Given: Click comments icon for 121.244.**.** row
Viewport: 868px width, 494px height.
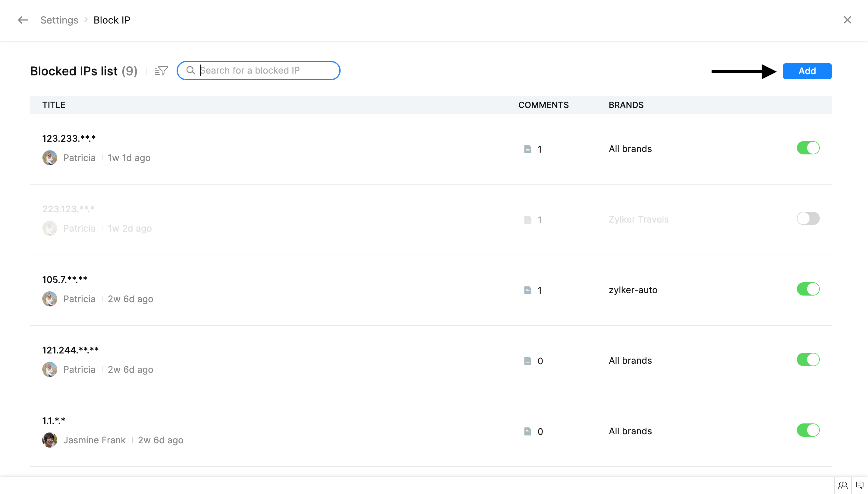Looking at the screenshot, I should (527, 361).
